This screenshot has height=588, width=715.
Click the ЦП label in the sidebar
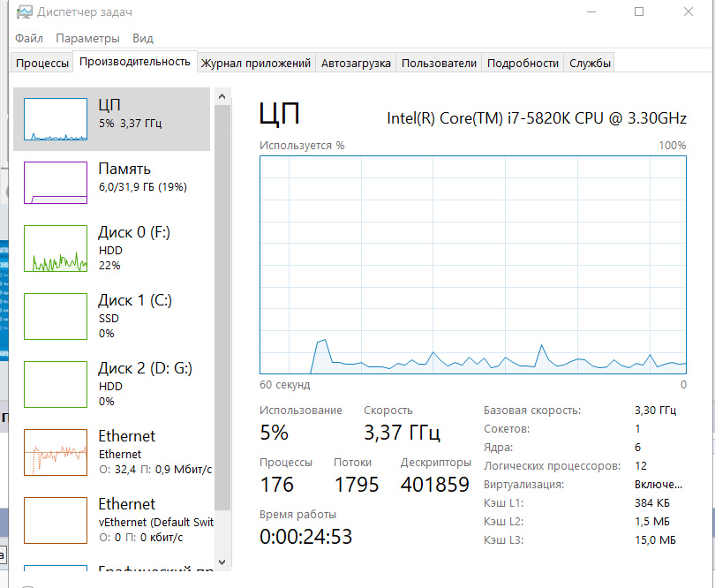click(109, 105)
